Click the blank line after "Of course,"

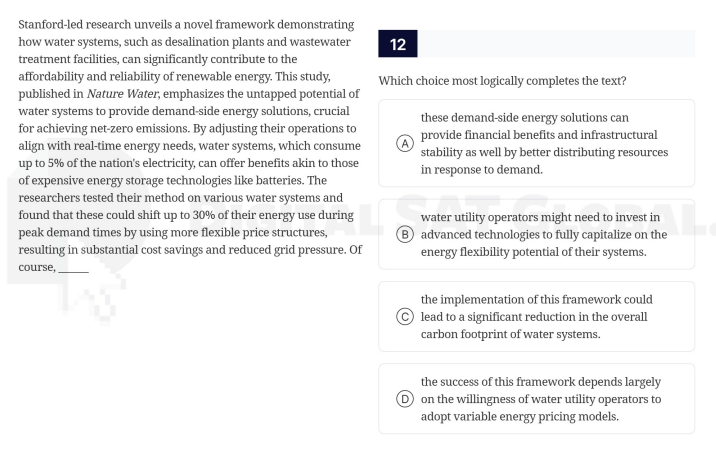[73, 268]
